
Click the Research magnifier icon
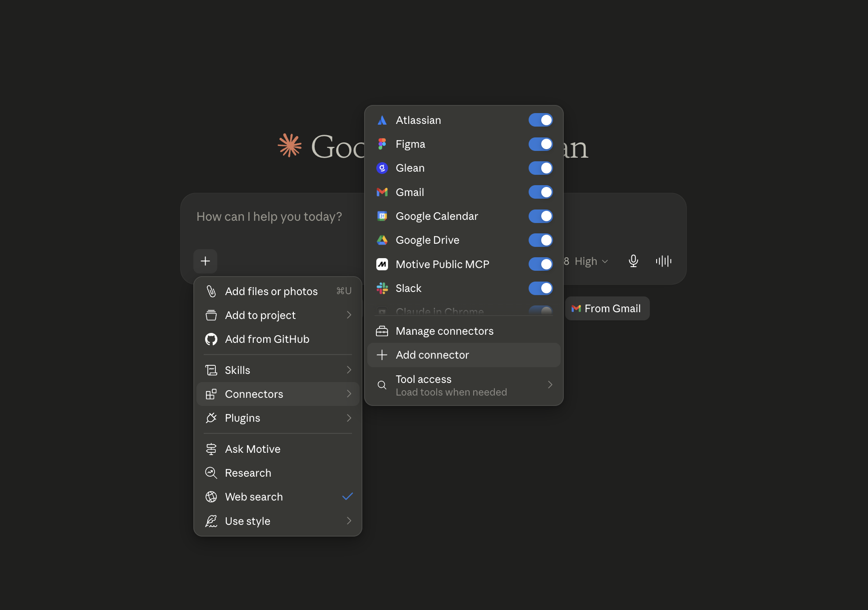click(x=211, y=473)
